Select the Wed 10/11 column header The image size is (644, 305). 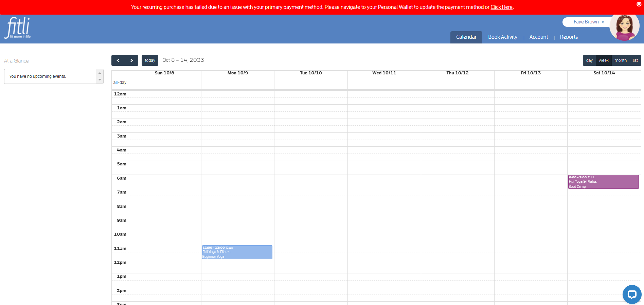tap(384, 73)
